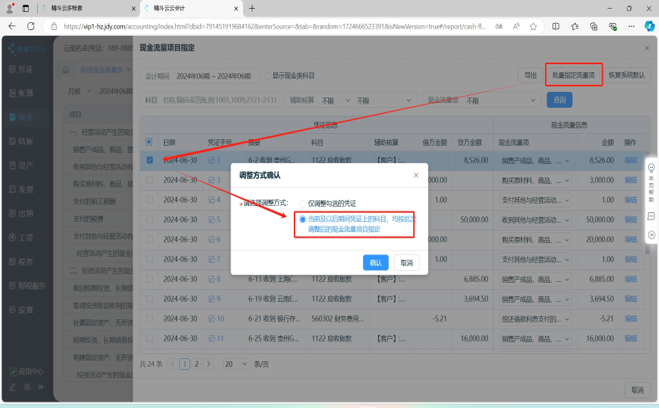Switch to the 精斗云云会计 browser tab
The image size is (659, 408).
click(190, 8)
